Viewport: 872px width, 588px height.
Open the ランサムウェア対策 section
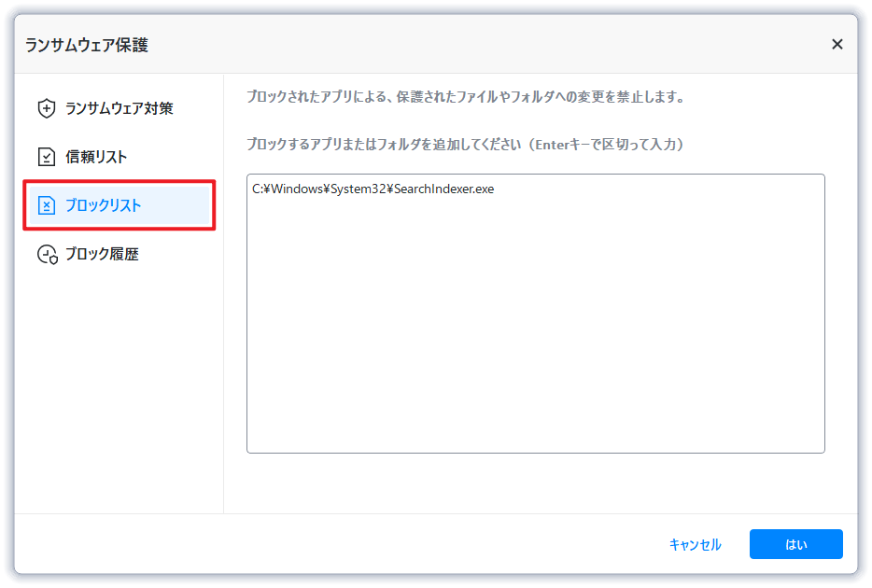(119, 108)
